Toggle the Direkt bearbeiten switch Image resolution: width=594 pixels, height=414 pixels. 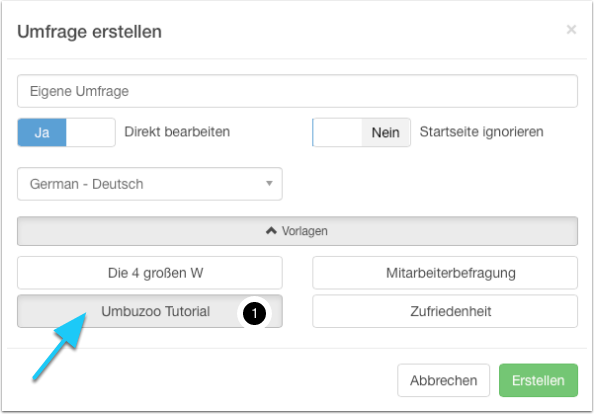point(66,132)
